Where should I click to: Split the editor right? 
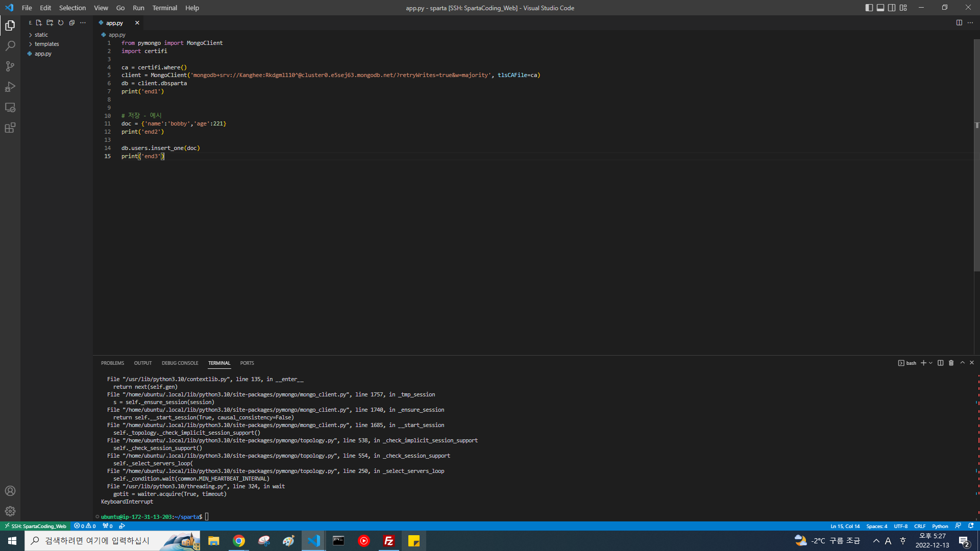click(x=959, y=23)
